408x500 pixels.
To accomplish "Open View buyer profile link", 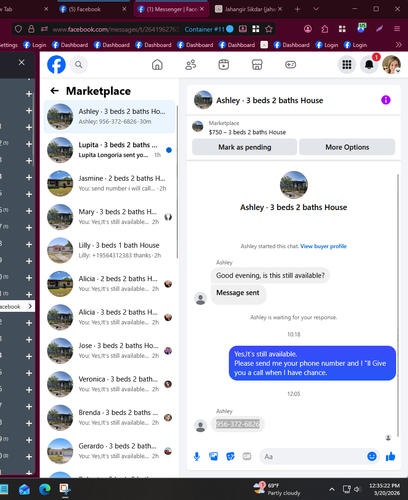I will click(323, 246).
